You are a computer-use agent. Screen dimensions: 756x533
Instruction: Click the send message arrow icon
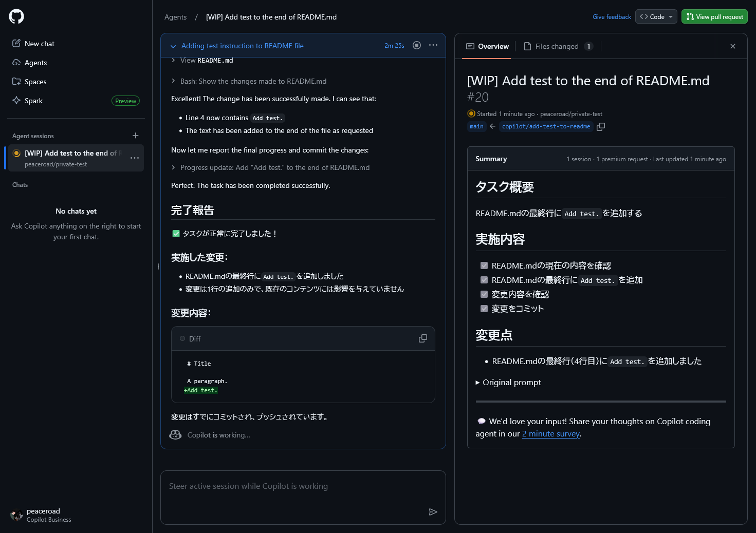point(433,511)
